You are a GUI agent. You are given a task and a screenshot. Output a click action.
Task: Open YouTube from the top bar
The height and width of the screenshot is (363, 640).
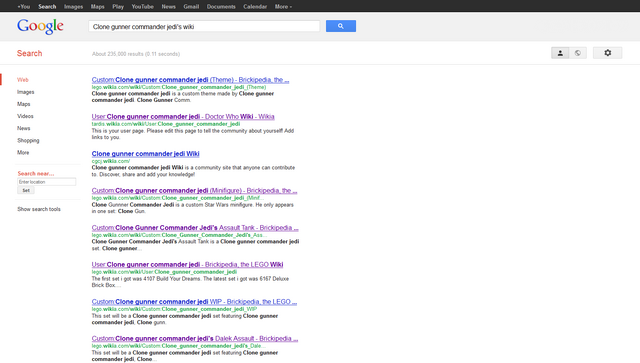click(142, 7)
